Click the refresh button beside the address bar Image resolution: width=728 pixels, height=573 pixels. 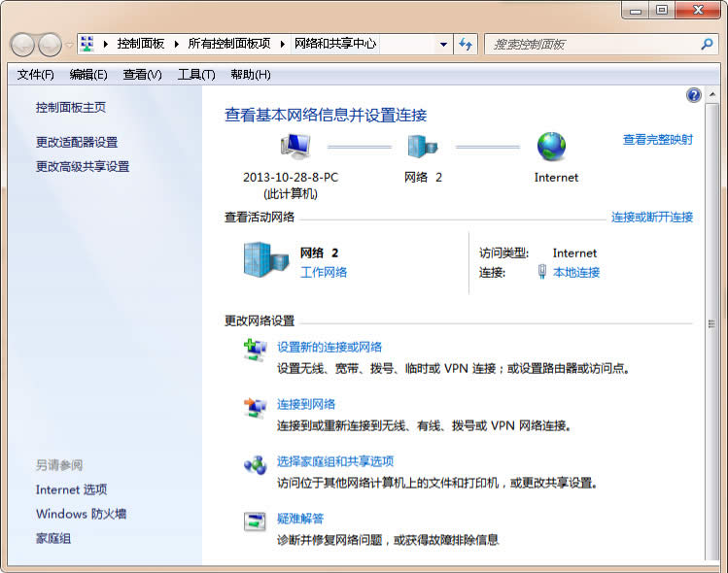466,45
